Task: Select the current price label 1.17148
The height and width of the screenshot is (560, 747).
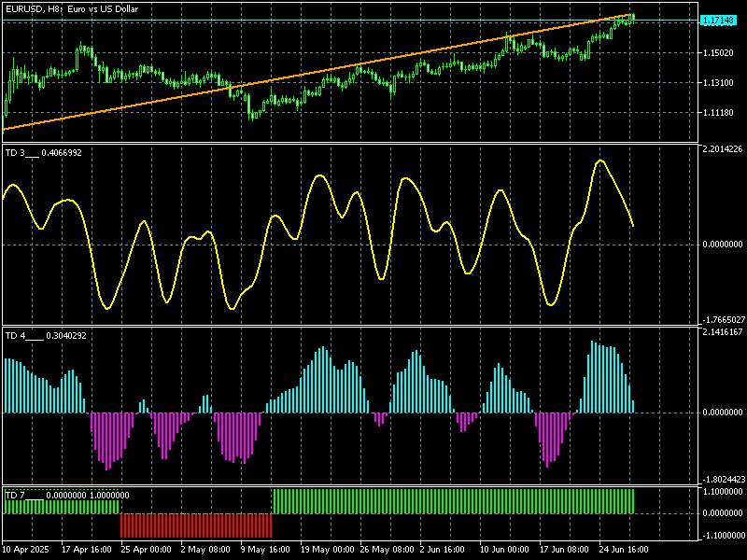Action: (718, 21)
